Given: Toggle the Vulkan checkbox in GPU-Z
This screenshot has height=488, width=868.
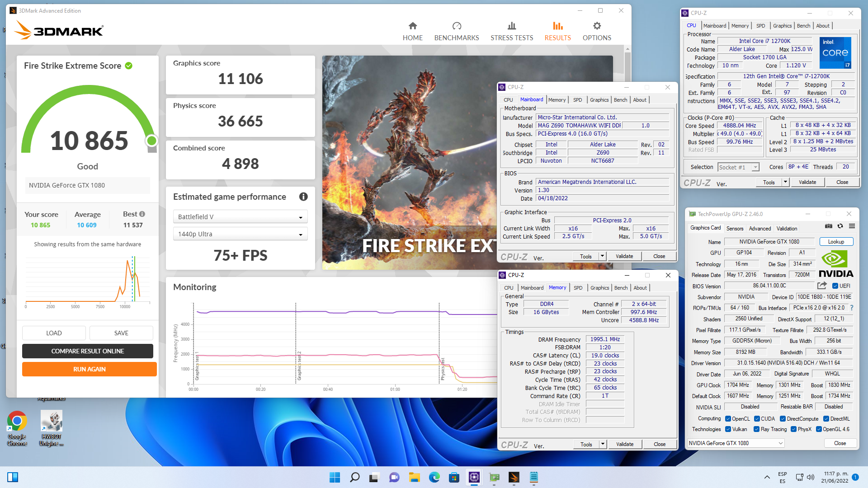Looking at the screenshot, I should point(728,429).
